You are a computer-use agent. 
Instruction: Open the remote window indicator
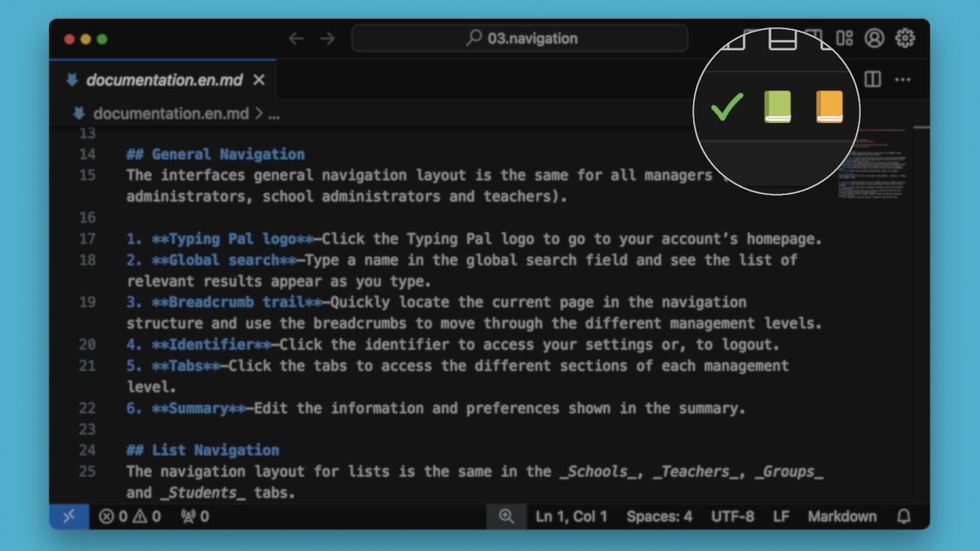coord(69,517)
